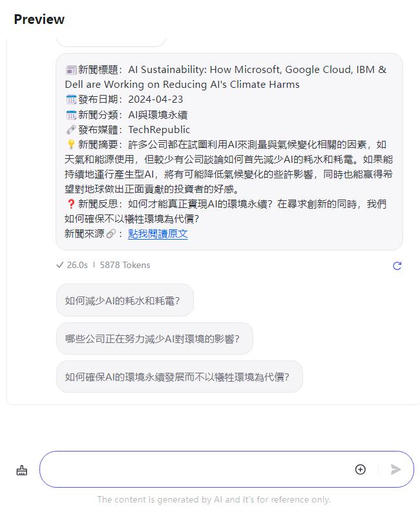Click the newspaper icon beside 新聞標題
The width and height of the screenshot is (420, 509).
tap(71, 70)
